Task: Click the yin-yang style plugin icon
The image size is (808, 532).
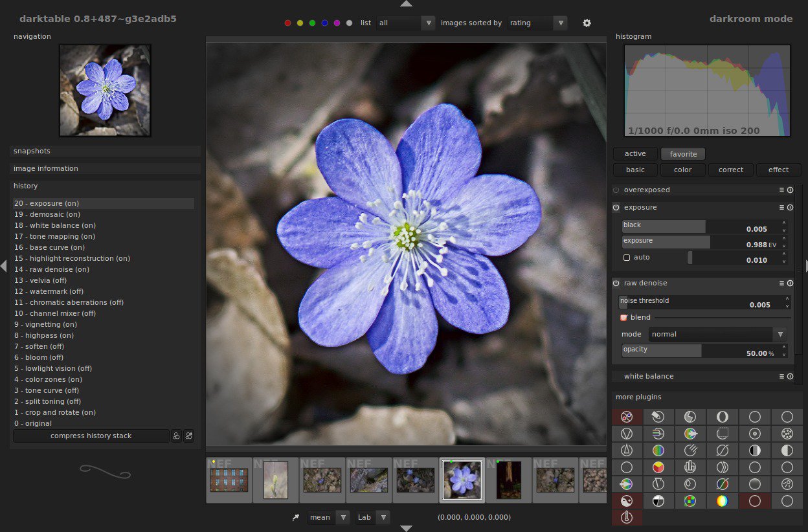Action: coord(627,501)
